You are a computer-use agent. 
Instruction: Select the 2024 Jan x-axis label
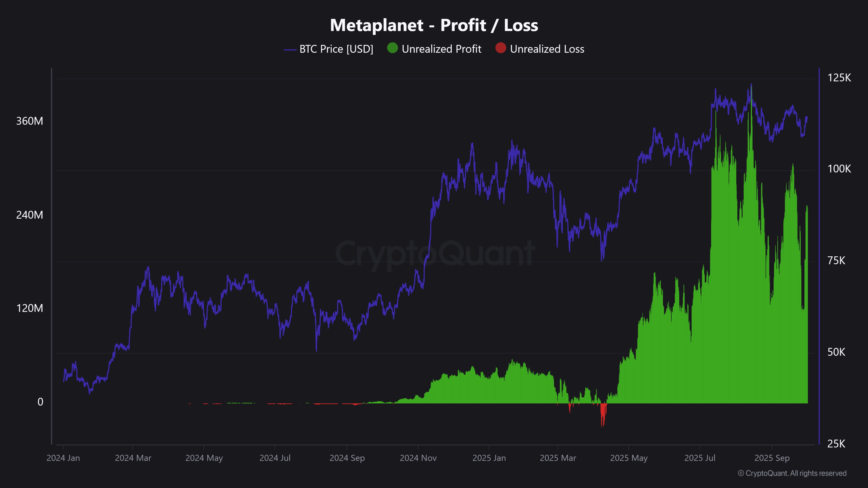point(63,458)
